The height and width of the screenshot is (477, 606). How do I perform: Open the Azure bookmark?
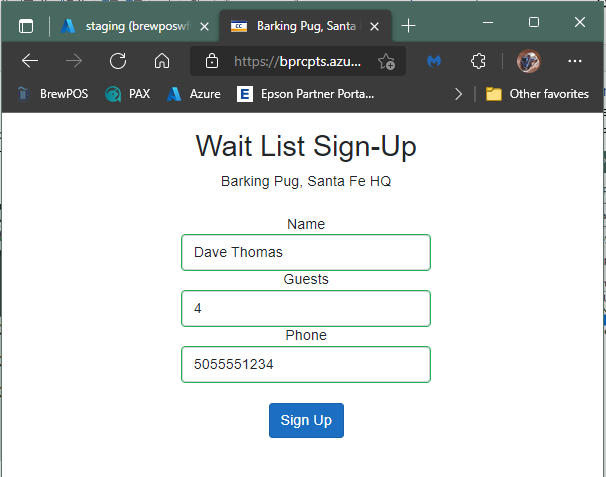pyautogui.click(x=194, y=94)
